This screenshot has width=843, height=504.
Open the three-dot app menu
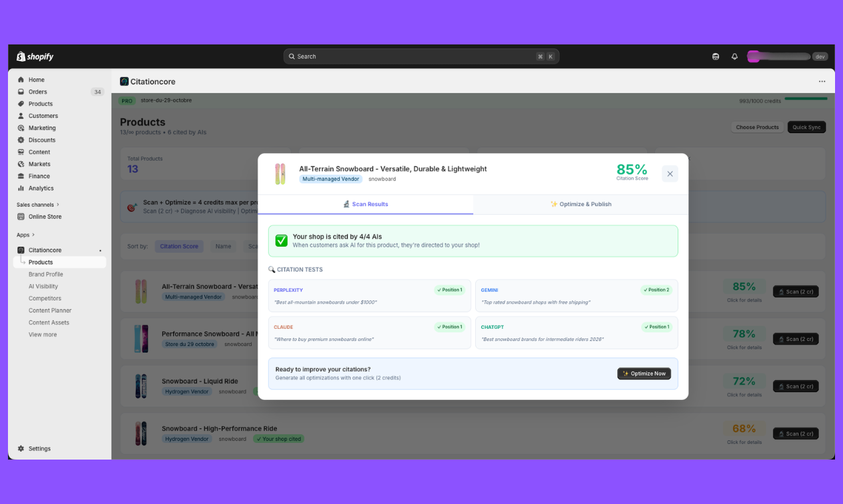pos(822,82)
